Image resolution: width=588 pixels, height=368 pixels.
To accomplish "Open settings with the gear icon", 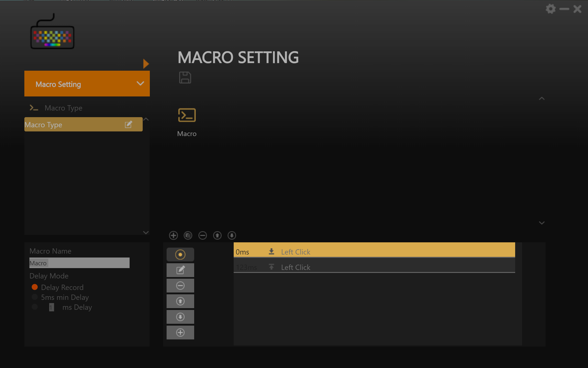I will coord(551,9).
